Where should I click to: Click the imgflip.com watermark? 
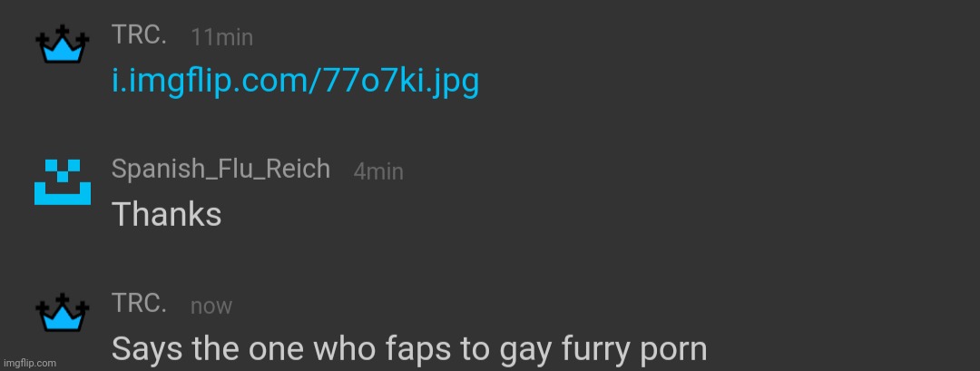pos(30,363)
